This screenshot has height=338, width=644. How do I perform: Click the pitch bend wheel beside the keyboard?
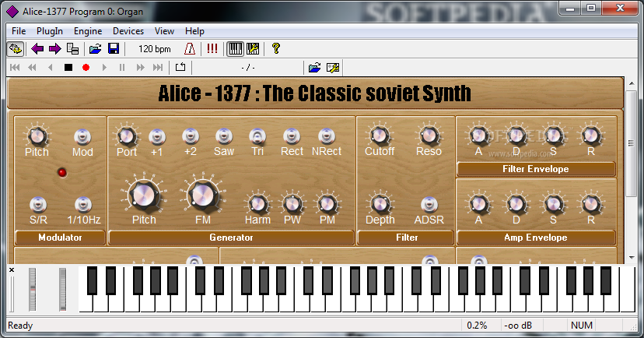[32, 290]
